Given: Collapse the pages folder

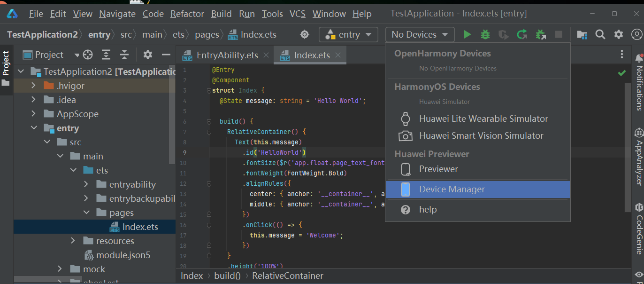Looking at the screenshot, I should pyautogui.click(x=86, y=213).
